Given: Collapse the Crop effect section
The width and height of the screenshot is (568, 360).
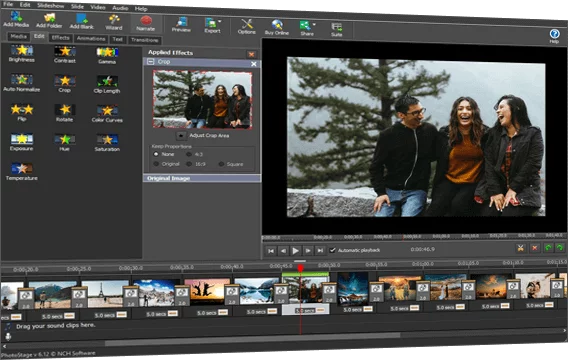Looking at the screenshot, I should (x=150, y=62).
